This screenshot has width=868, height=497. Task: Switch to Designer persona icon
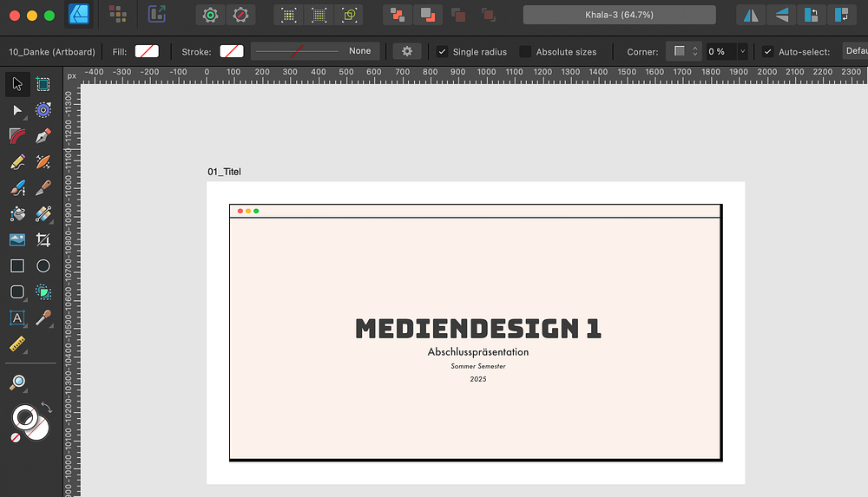[x=79, y=15]
